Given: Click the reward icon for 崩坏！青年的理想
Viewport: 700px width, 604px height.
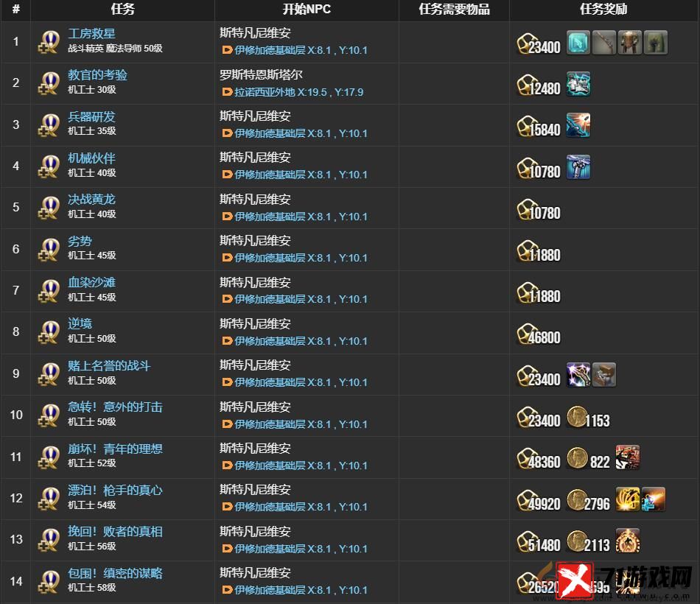Looking at the screenshot, I should 627,457.
